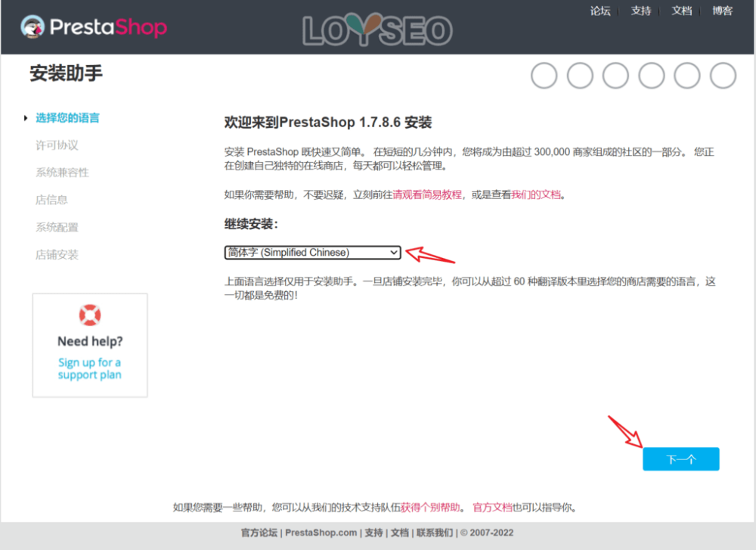
Task: Click Sign up for a support plan
Action: pos(90,368)
